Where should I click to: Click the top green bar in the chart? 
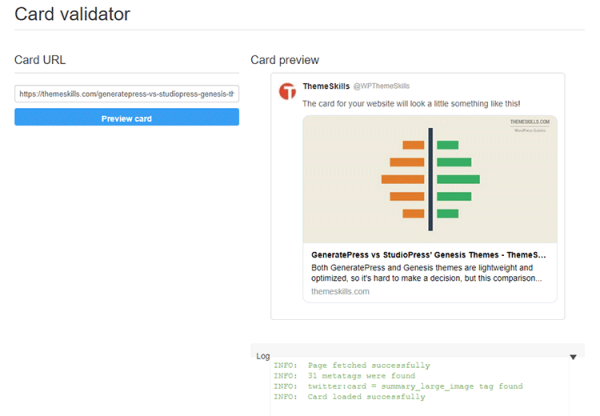tap(447, 145)
